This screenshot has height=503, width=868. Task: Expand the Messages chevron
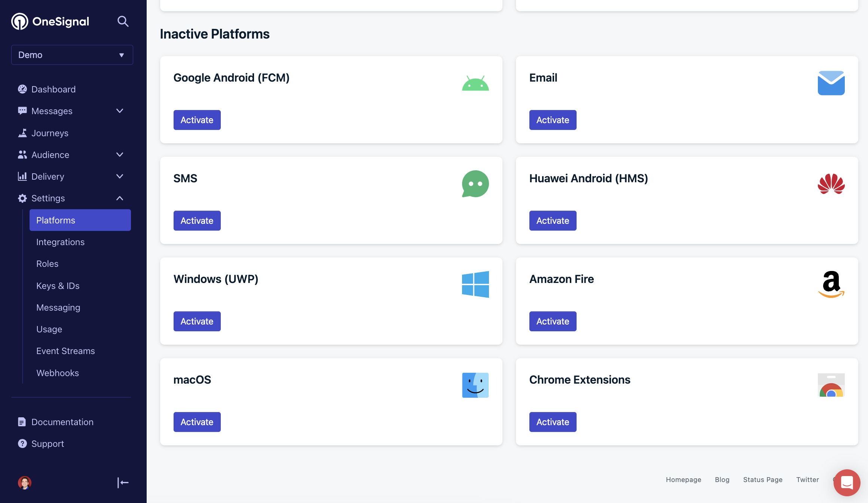click(x=120, y=111)
